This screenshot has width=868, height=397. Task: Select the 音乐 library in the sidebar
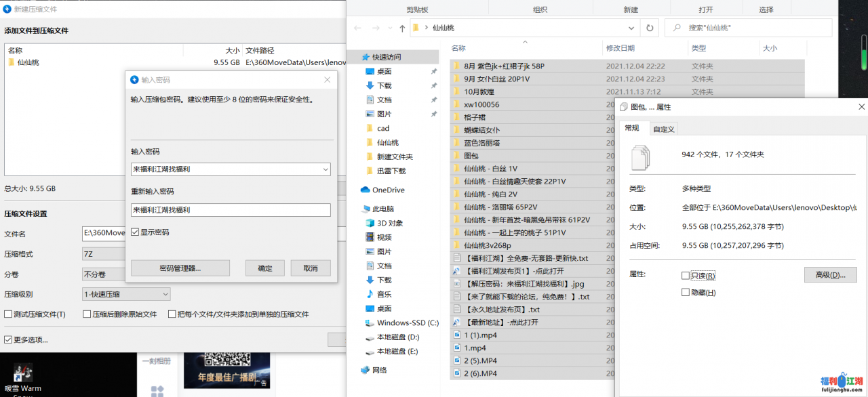coord(384,294)
